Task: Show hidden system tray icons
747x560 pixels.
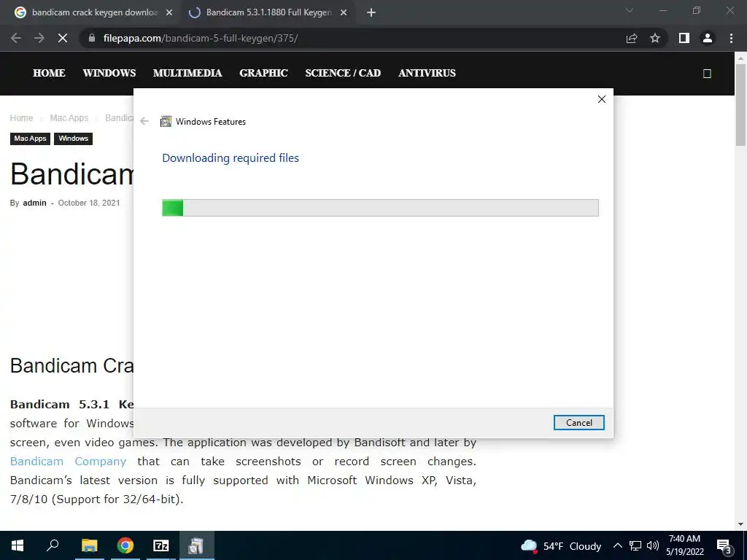Action: [617, 545]
